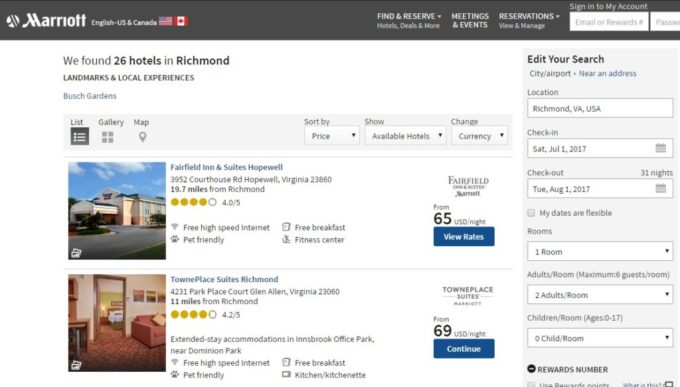Open Map view pin icon
This screenshot has width=680, height=387.
point(142,137)
